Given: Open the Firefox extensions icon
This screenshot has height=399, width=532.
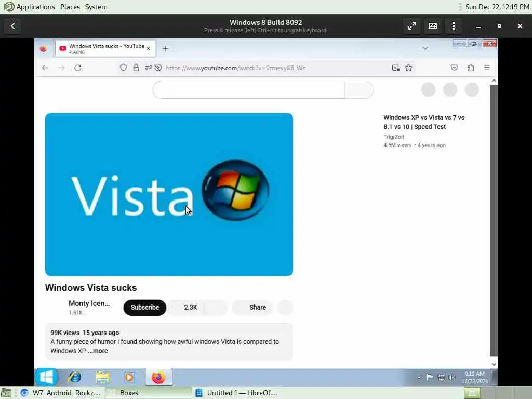Looking at the screenshot, I should [x=471, y=68].
